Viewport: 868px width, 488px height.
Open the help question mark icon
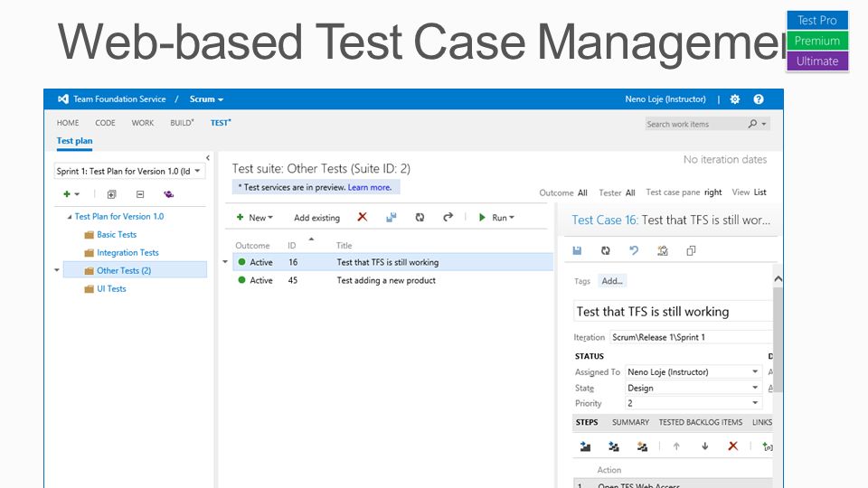[x=759, y=99]
